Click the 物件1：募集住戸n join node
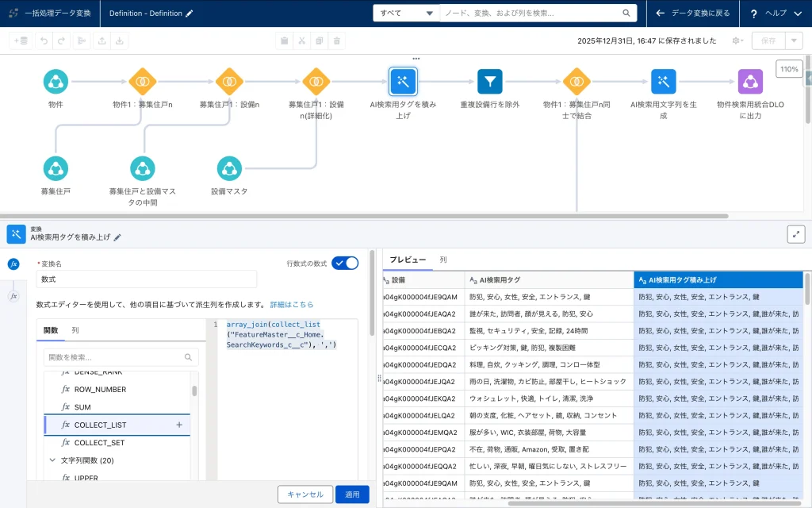This screenshot has width=812, height=508. click(143, 81)
